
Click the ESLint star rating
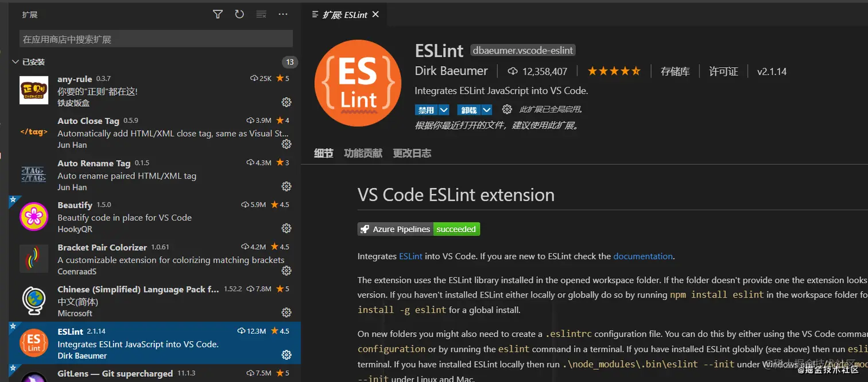pyautogui.click(x=614, y=71)
